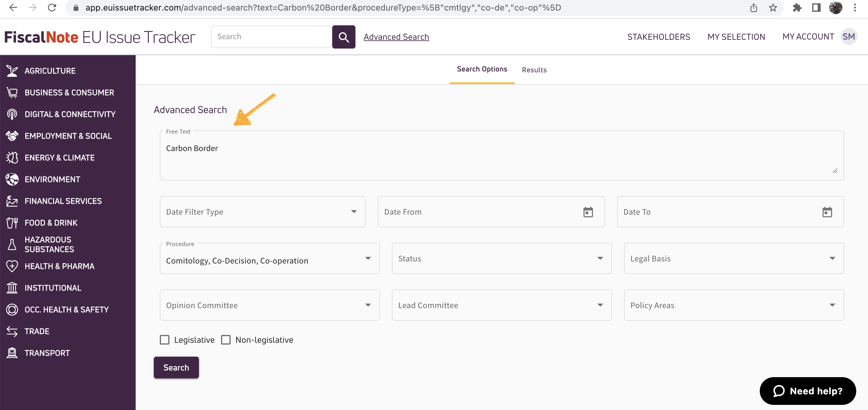Click the Date To input field
The image size is (868, 410).
731,212
